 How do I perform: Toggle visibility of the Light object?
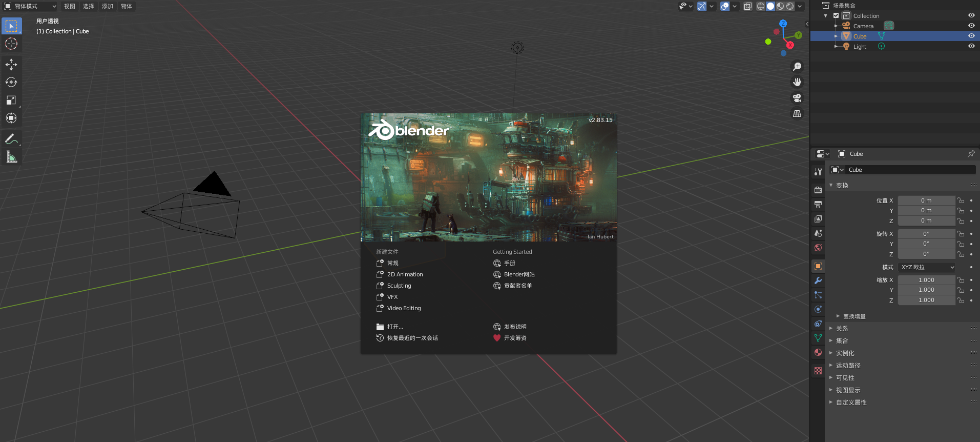pos(971,46)
